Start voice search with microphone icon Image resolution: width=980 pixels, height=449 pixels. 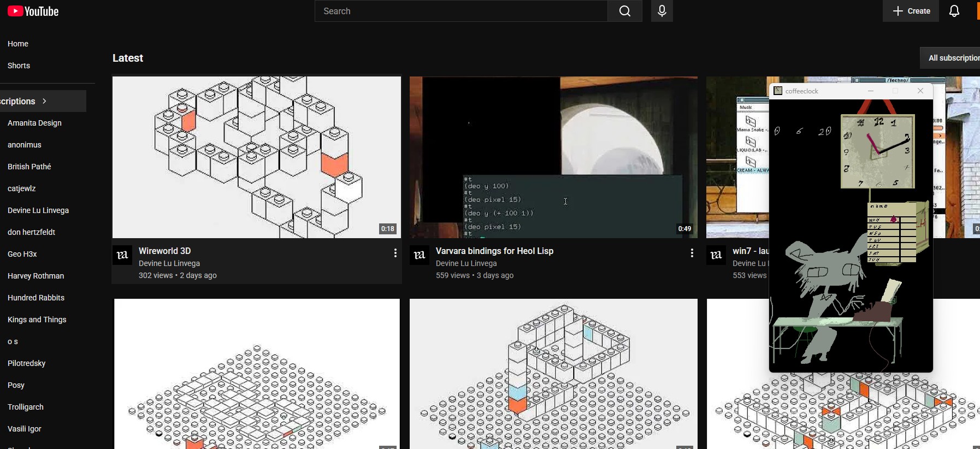(662, 11)
